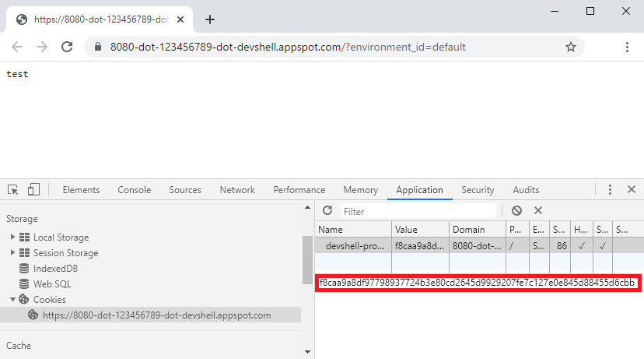Reload the page in browser

click(x=68, y=47)
